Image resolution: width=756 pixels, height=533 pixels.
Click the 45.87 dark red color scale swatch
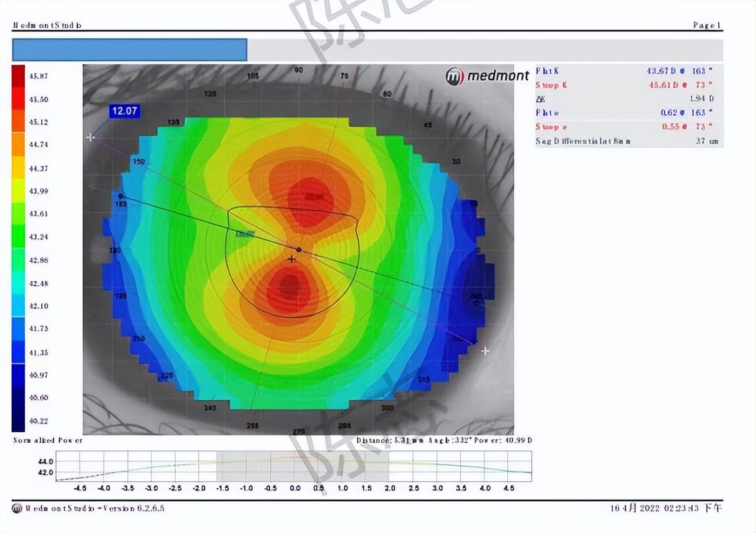pos(18,77)
